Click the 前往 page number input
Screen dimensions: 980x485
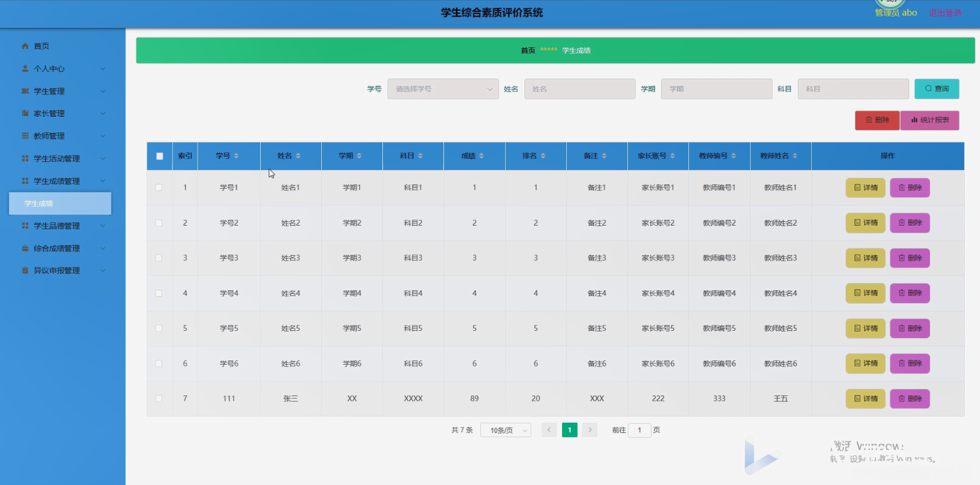click(x=639, y=430)
